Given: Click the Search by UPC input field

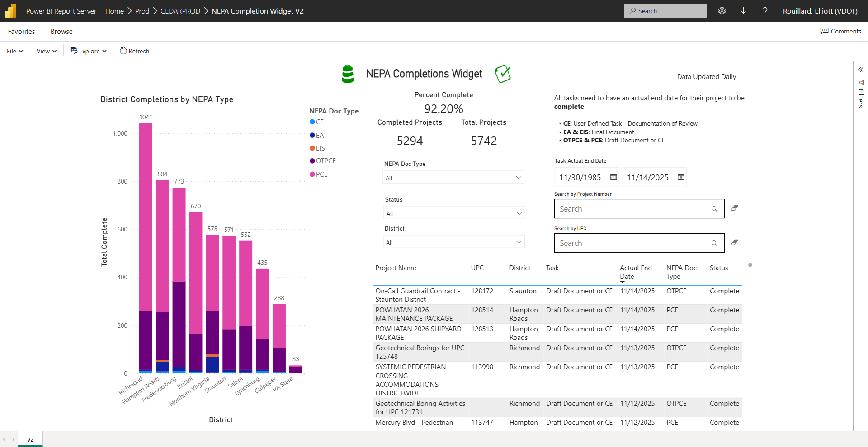Looking at the screenshot, I should (x=633, y=243).
